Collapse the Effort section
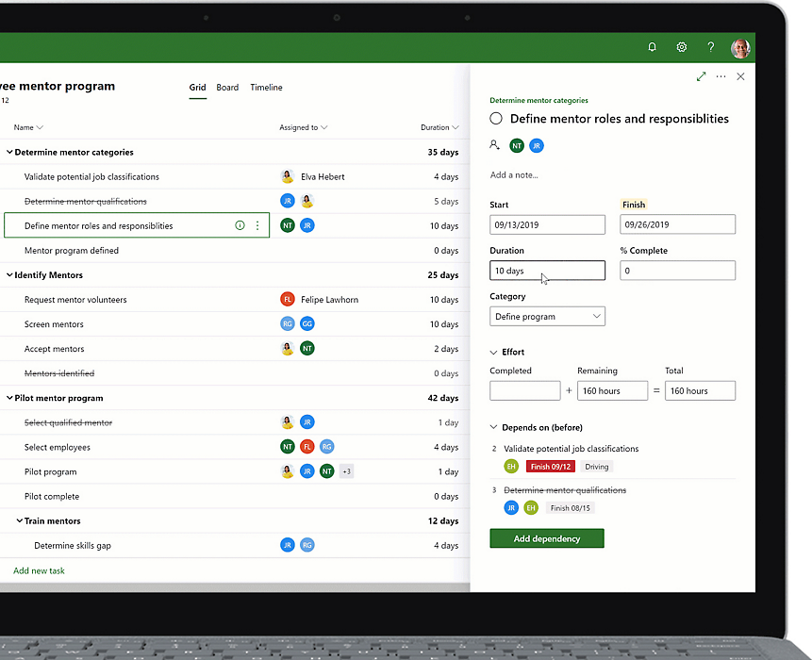The height and width of the screenshot is (660, 812). coord(494,353)
